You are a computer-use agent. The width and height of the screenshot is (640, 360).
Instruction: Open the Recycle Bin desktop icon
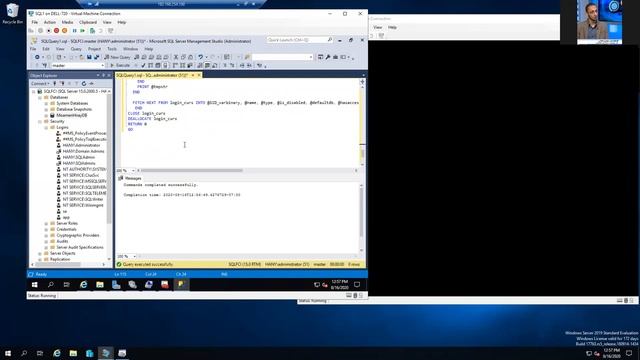point(12,13)
